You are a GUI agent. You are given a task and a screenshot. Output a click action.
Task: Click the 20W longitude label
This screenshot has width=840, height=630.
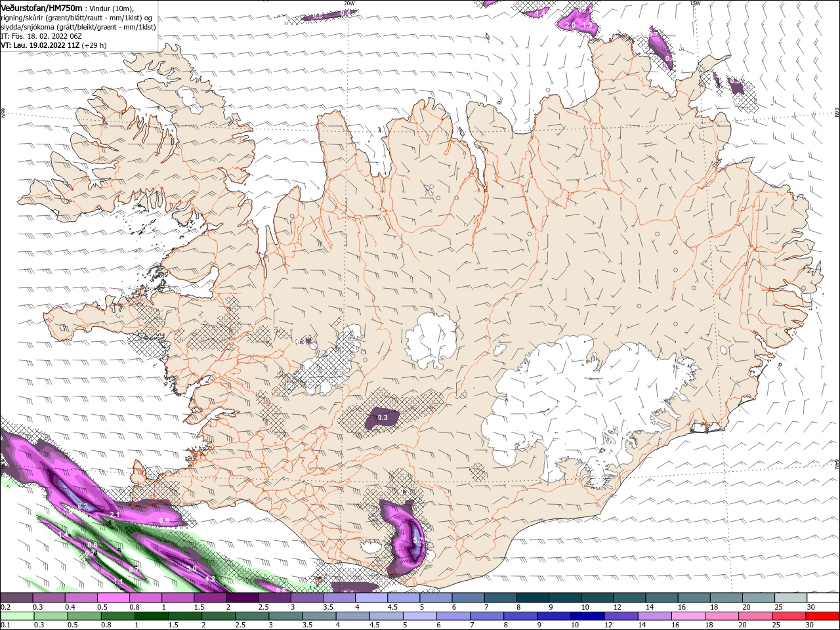349,3
